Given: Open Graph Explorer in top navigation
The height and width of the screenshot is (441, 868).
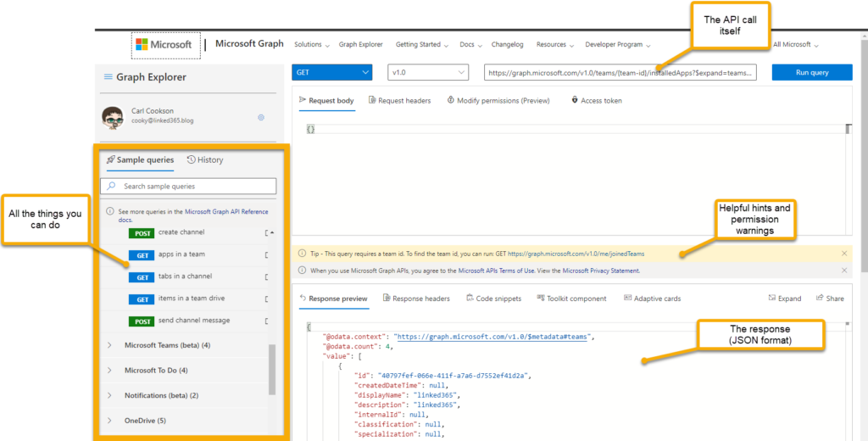Looking at the screenshot, I should [x=361, y=45].
